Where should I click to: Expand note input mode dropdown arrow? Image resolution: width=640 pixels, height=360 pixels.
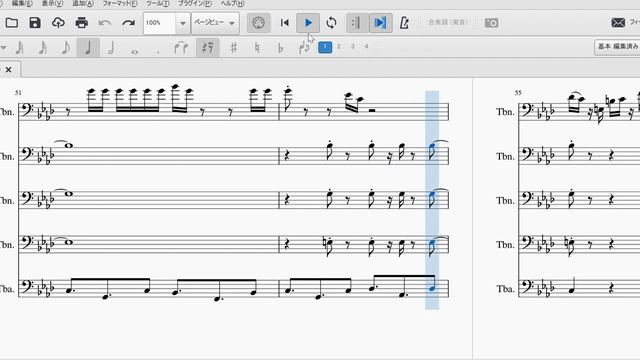click(x=3, y=48)
